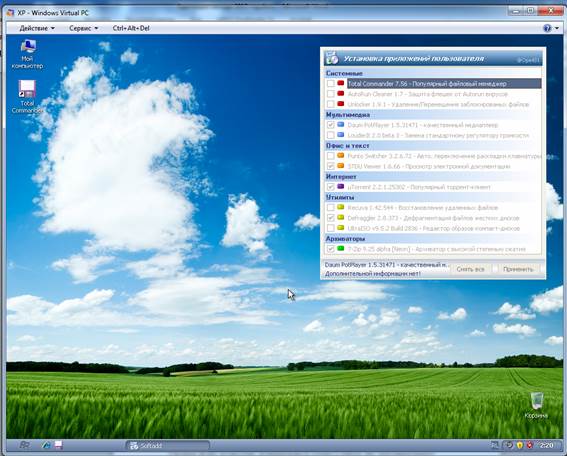Viewport: 567px width, 456px height.
Task: Click the red icon beside Unlocker 1.9.1
Action: coord(340,104)
